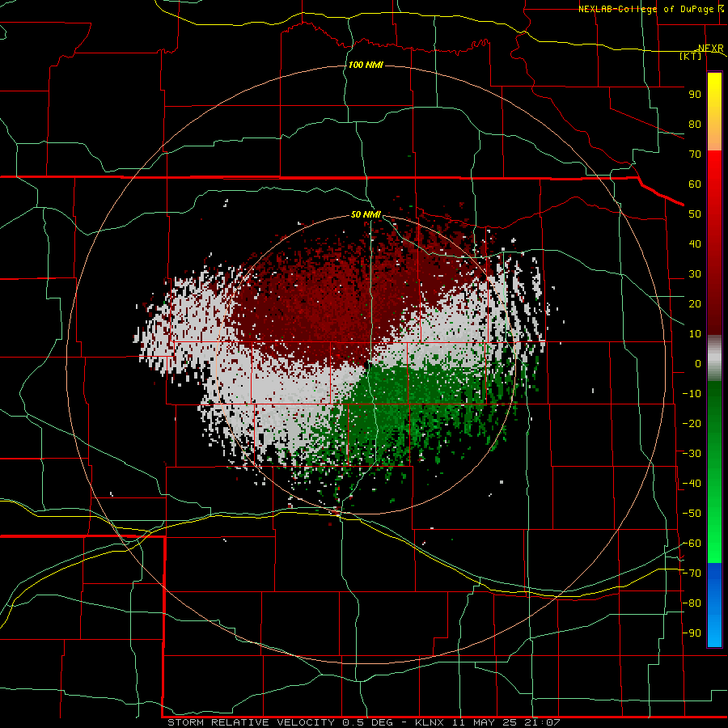Click the -50 scale label
The height and width of the screenshot is (728, 728).
(x=692, y=514)
